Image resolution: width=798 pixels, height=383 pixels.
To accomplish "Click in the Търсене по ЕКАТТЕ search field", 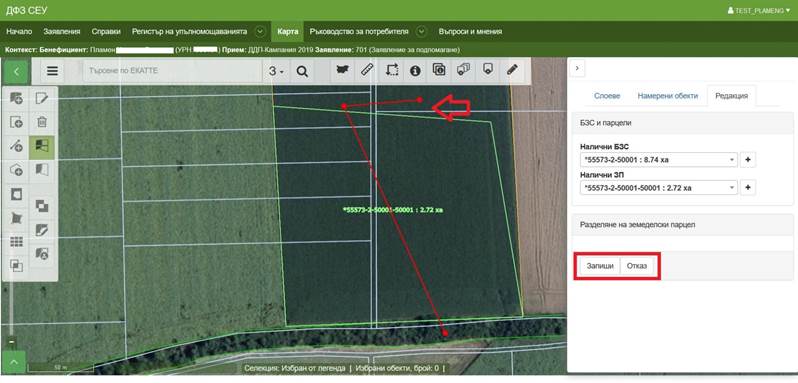I will point(173,71).
